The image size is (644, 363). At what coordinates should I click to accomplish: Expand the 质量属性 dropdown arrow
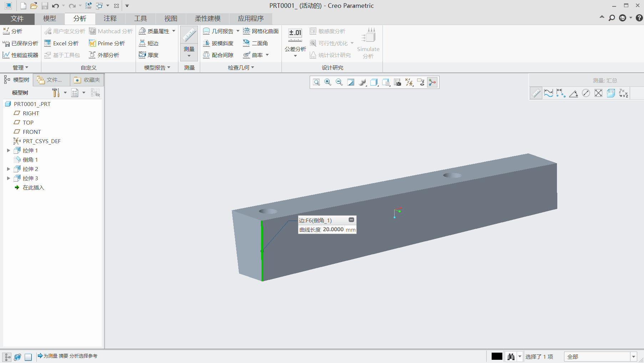pos(174,31)
